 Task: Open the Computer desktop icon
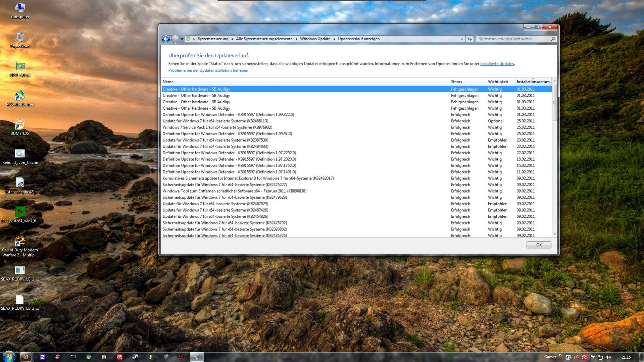click(x=20, y=11)
